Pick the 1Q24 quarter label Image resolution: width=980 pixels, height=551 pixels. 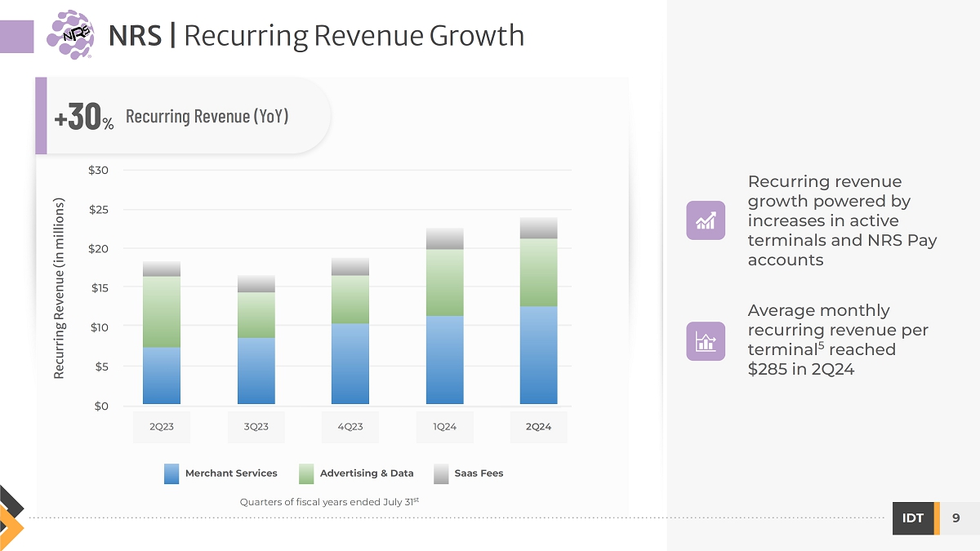444,427
